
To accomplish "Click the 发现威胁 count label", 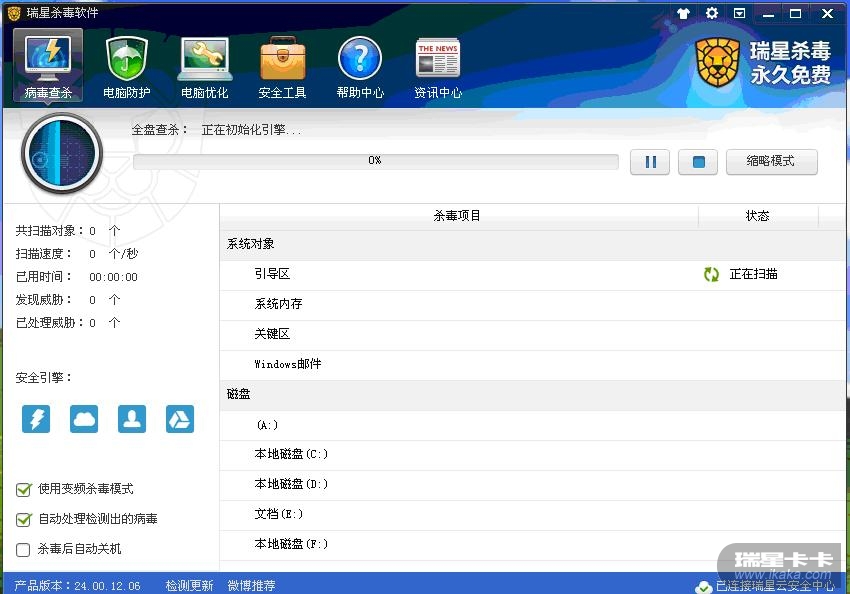I will click(x=43, y=300).
